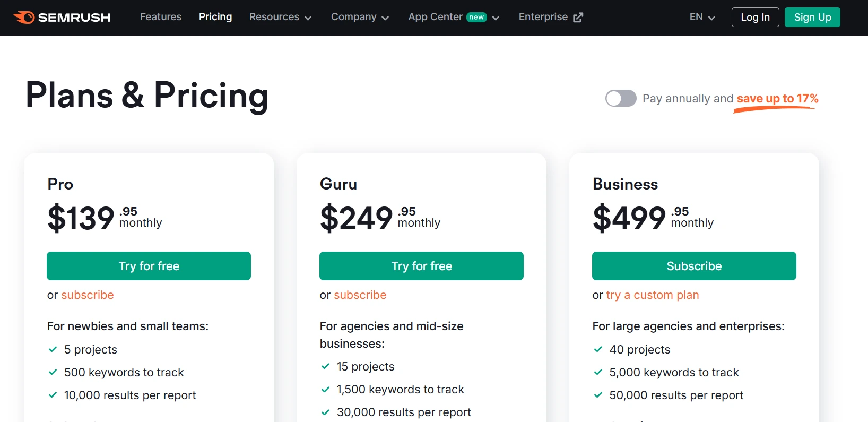The width and height of the screenshot is (868, 422).
Task: Click the '1,500 keywords to track' text
Action: 401,389
